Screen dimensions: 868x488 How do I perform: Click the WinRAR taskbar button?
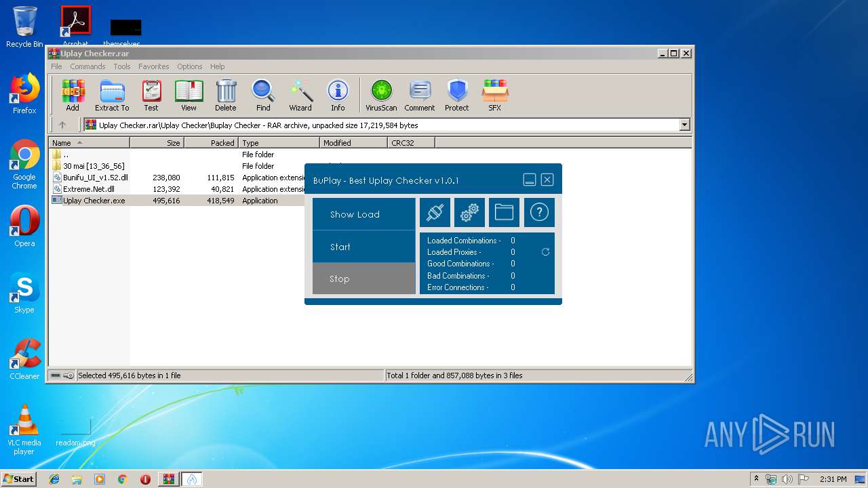(x=168, y=479)
